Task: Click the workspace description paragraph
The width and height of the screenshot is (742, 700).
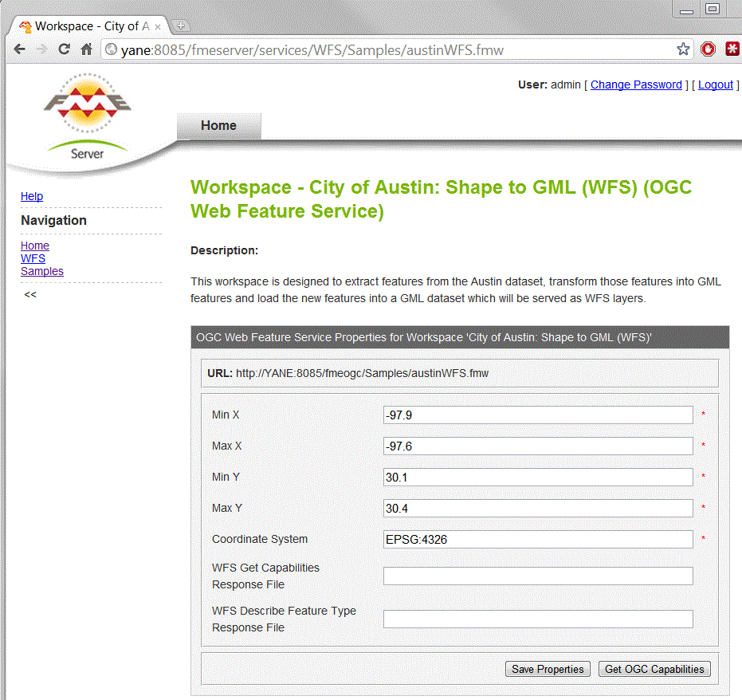Action: [456, 290]
